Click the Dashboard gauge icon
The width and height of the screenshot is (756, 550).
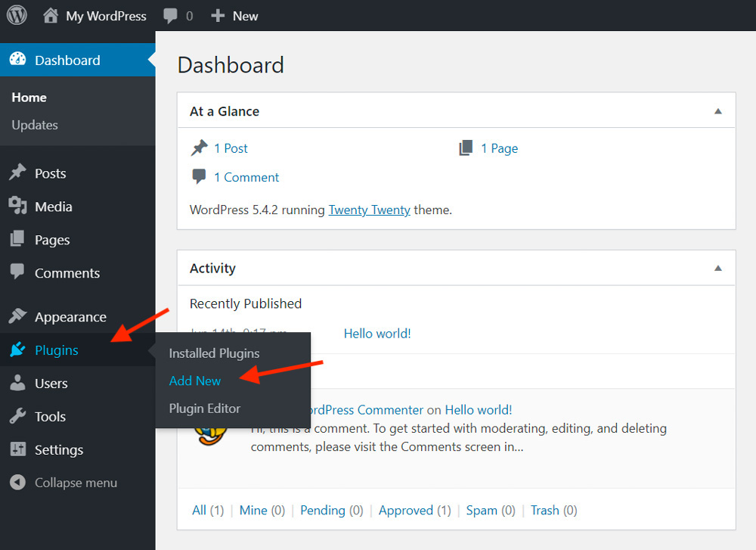(x=18, y=59)
